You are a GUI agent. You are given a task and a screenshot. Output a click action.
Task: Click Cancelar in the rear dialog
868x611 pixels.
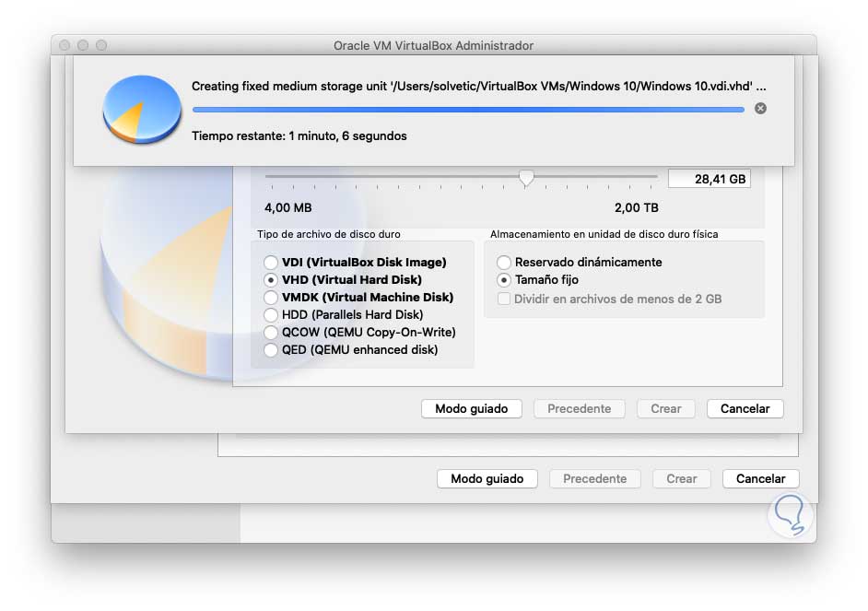click(x=760, y=478)
